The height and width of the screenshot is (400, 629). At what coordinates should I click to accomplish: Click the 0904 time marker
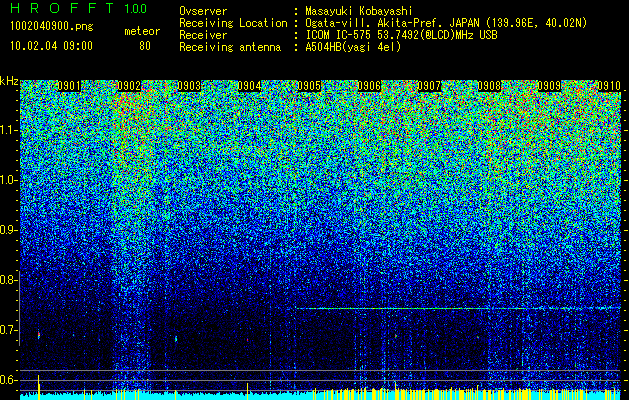pyautogui.click(x=250, y=86)
